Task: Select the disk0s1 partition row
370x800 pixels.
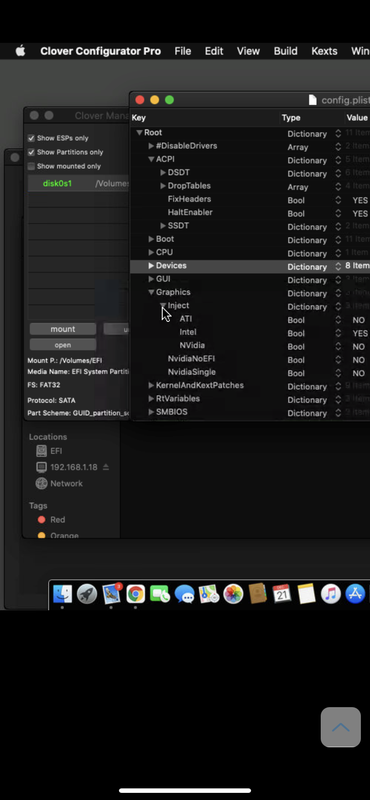Action: click(78, 184)
